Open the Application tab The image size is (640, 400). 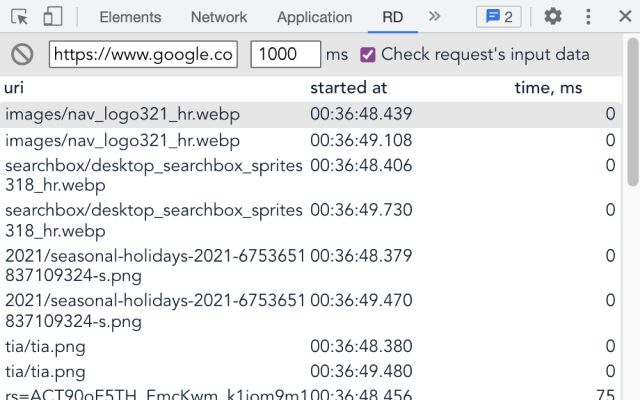point(314,17)
